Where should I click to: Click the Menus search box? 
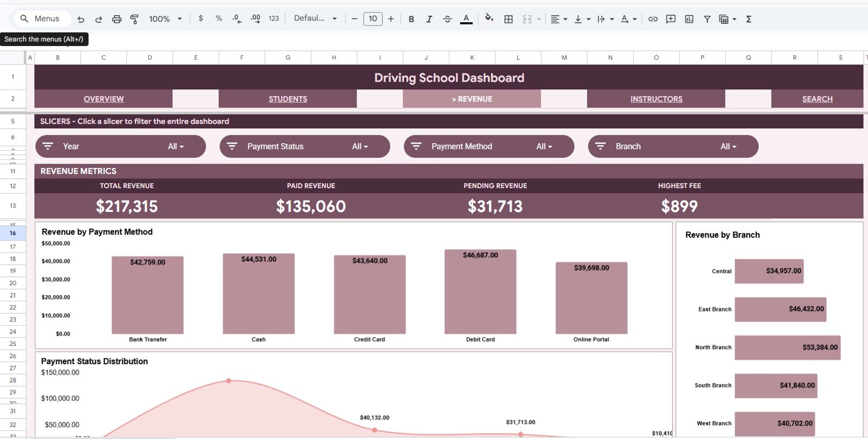[x=42, y=18]
